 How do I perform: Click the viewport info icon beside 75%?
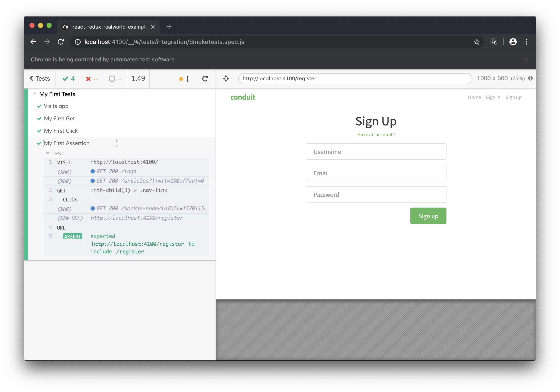(x=530, y=78)
